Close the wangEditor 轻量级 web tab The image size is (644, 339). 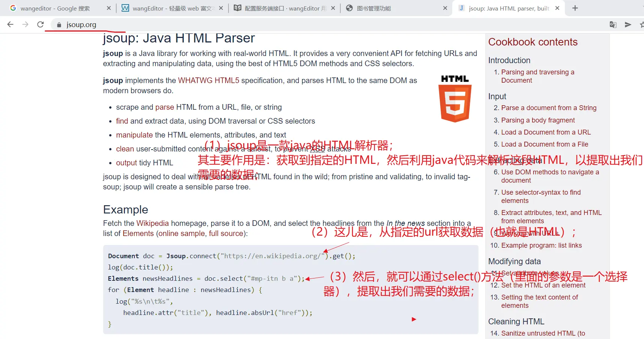pos(221,8)
